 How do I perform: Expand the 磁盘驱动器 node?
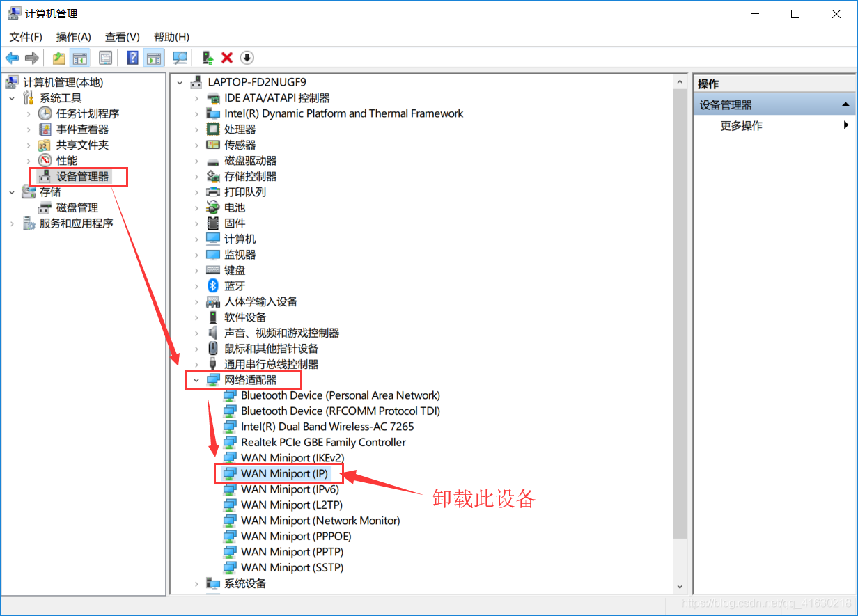[x=196, y=161]
